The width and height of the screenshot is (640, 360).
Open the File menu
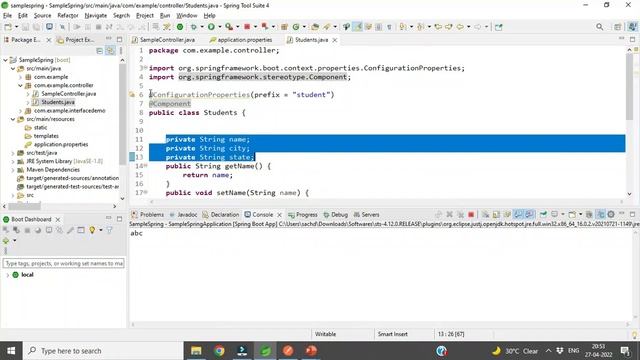coord(7,16)
